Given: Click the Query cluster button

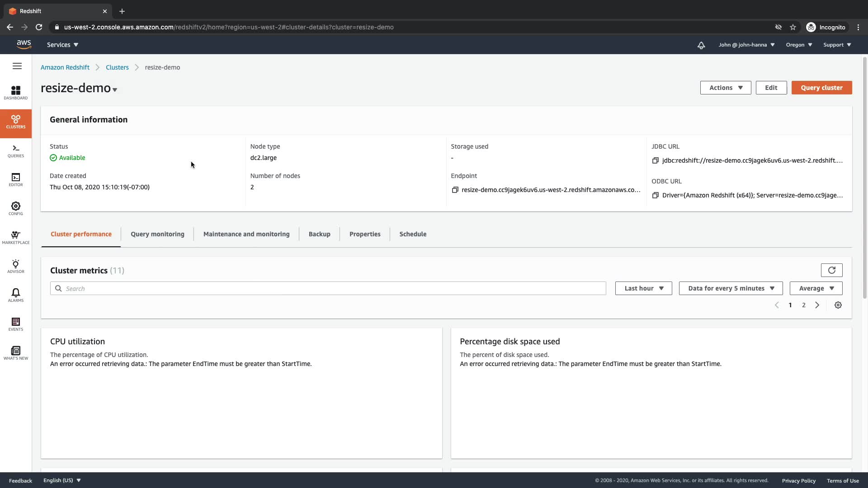Looking at the screenshot, I should (821, 88).
